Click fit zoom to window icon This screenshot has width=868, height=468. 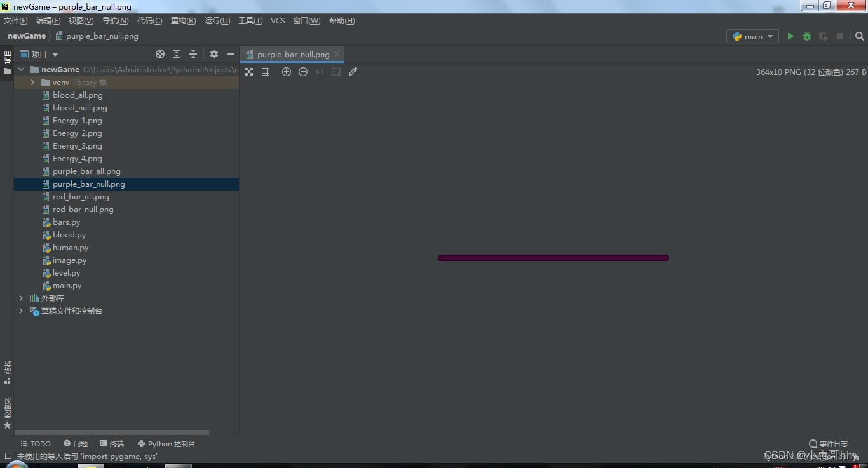[x=336, y=72]
